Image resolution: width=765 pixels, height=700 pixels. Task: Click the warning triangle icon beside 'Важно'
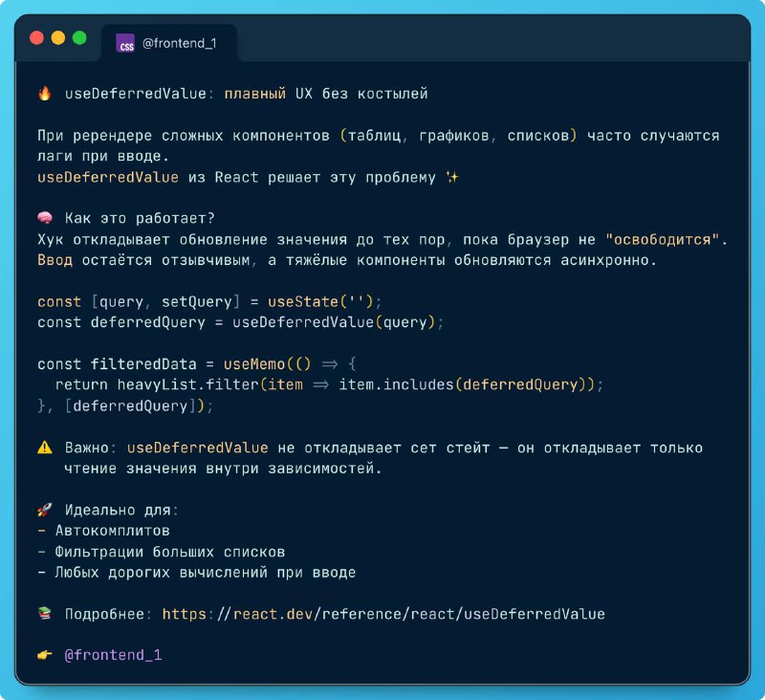[x=45, y=448]
